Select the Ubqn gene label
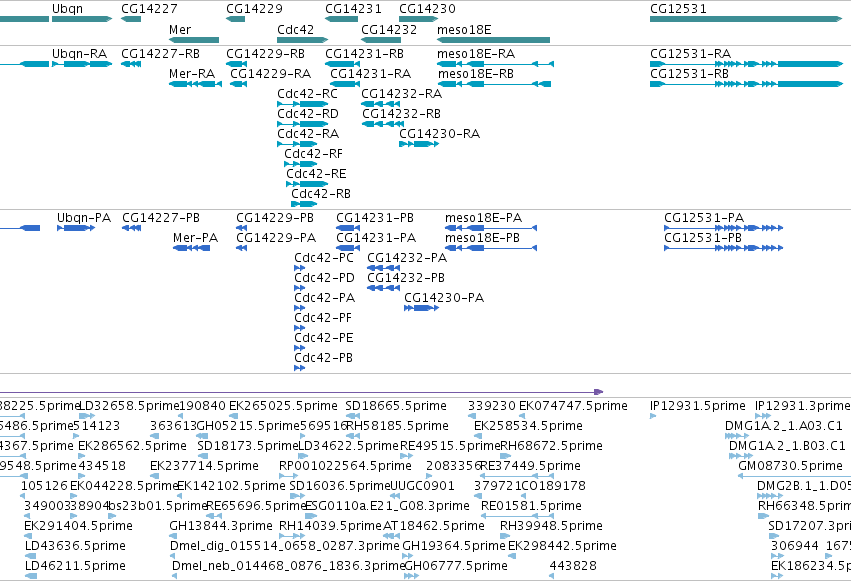The width and height of the screenshot is (851, 581). point(67,9)
